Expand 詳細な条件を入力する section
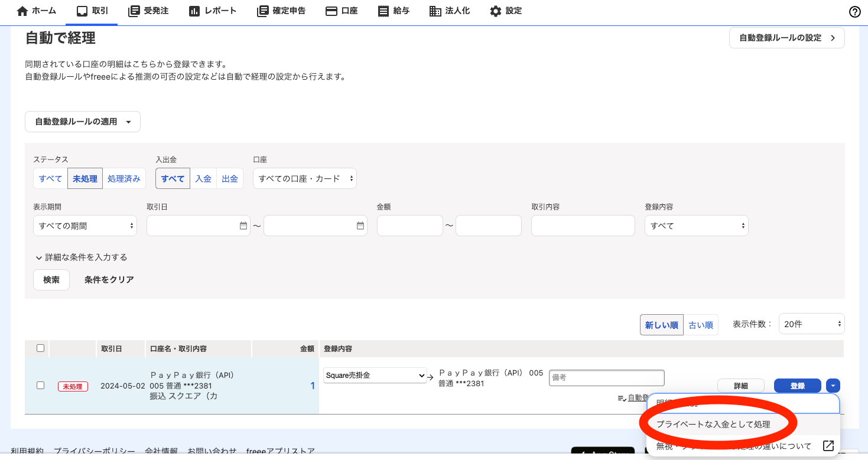This screenshot has height=460, width=868. click(x=83, y=257)
